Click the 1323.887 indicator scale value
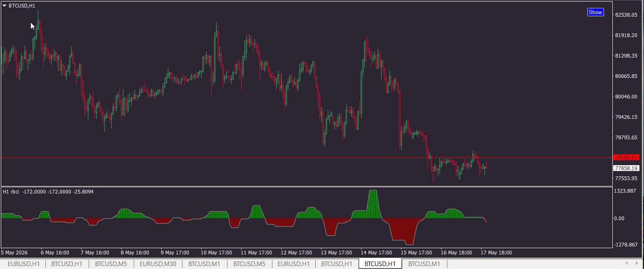Viewport: 644px width, 269px height. 626,191
